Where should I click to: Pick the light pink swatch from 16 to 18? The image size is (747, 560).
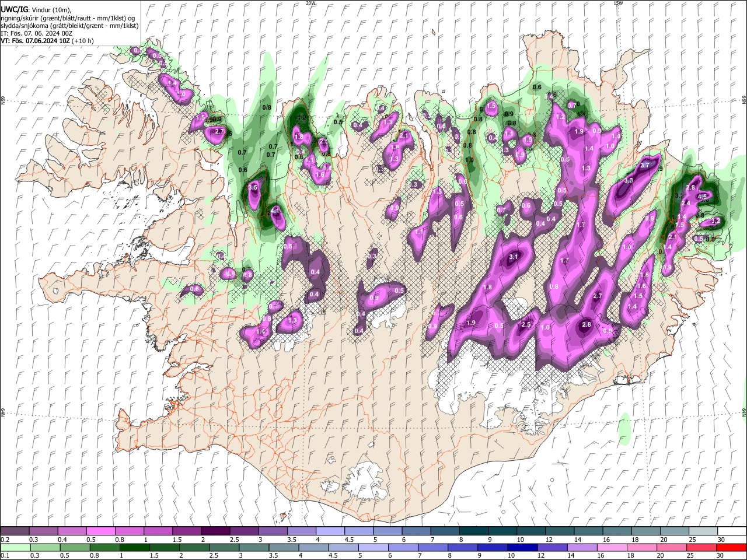[x=612, y=547]
